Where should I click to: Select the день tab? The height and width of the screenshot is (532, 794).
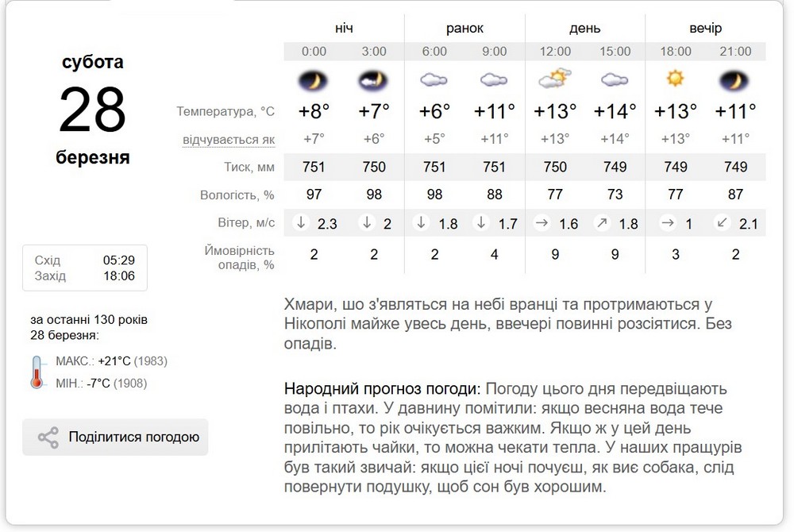585,28
